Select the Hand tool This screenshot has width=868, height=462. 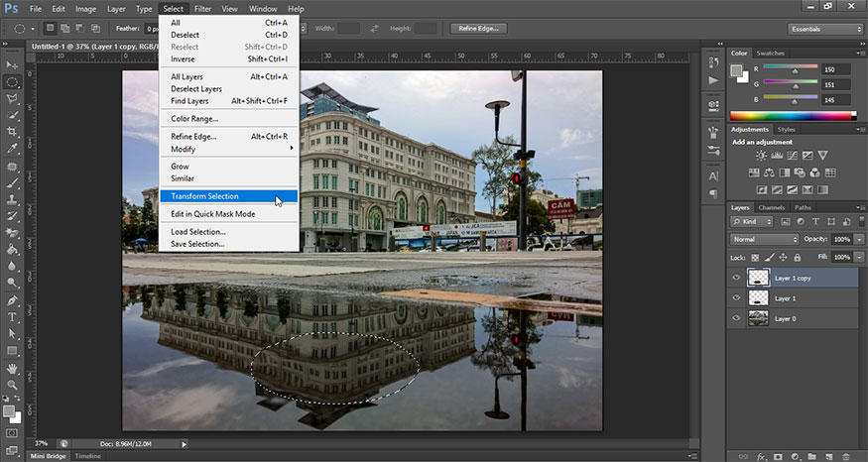pos(12,369)
